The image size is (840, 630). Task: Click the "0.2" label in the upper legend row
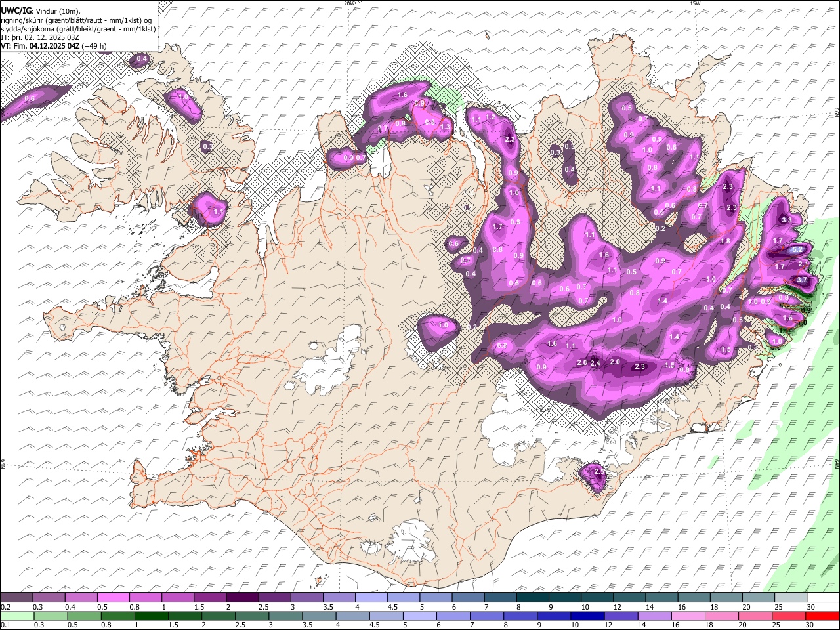(6, 608)
